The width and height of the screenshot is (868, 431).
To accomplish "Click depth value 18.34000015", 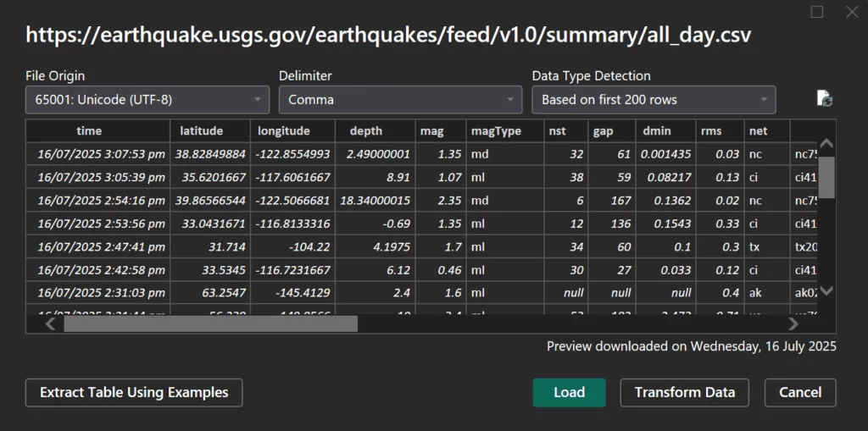I will tap(376, 201).
